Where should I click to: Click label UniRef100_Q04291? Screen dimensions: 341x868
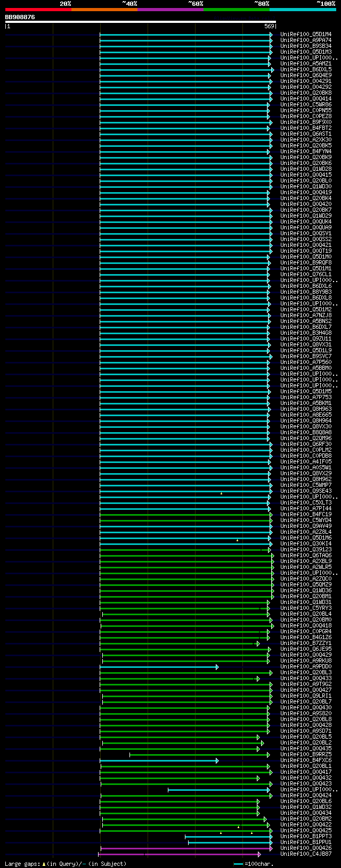(x=306, y=81)
